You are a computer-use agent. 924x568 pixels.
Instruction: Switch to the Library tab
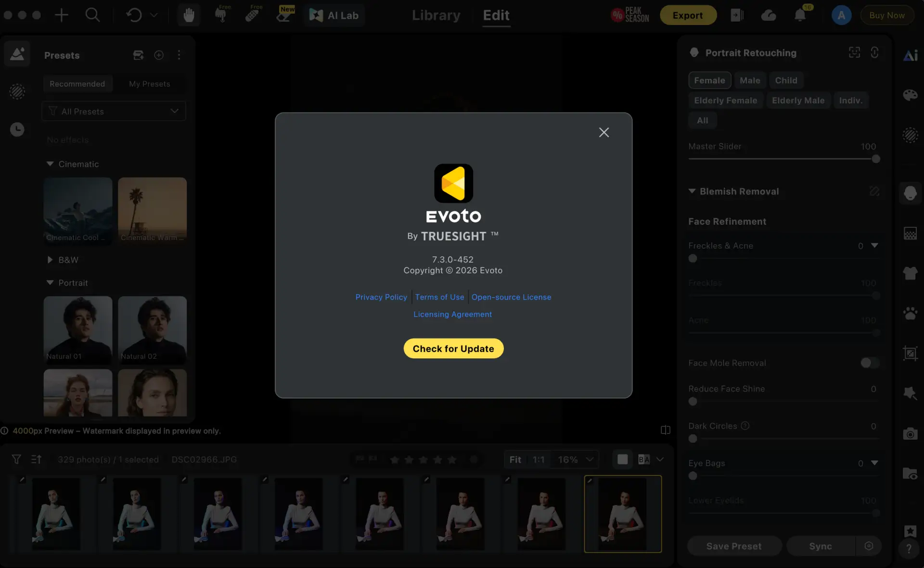click(436, 15)
